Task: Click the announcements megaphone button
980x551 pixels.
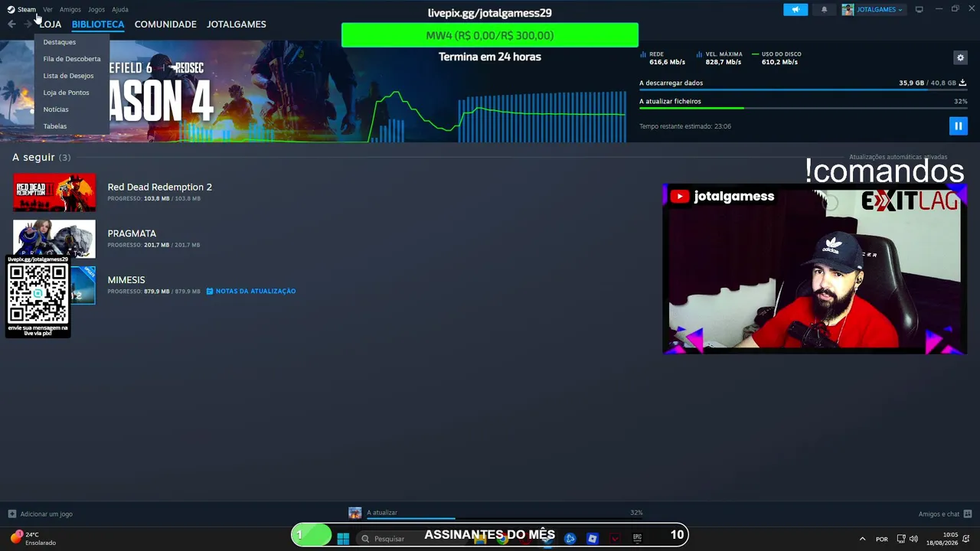Action: pyautogui.click(x=795, y=9)
